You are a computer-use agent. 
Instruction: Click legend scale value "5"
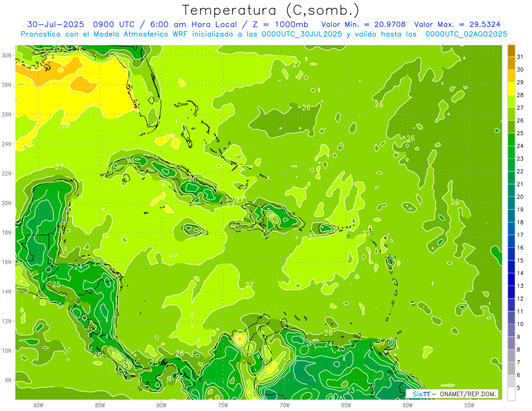(519, 388)
